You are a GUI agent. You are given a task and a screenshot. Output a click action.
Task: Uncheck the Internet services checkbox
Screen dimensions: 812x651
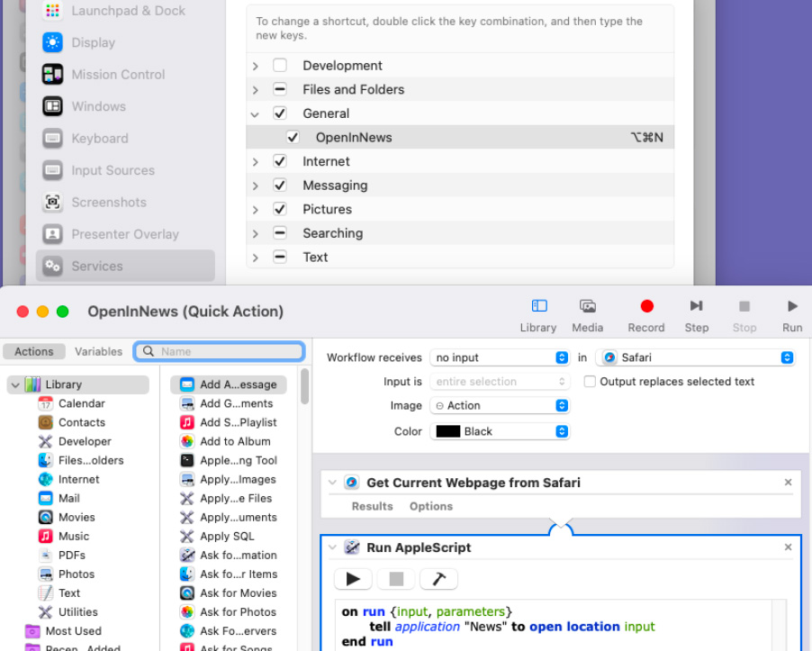(280, 161)
